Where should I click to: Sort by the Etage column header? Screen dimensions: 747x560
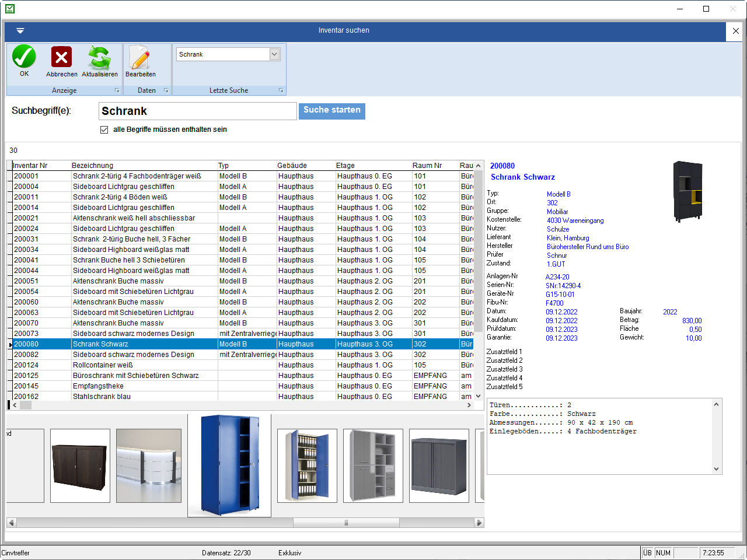tap(373, 166)
